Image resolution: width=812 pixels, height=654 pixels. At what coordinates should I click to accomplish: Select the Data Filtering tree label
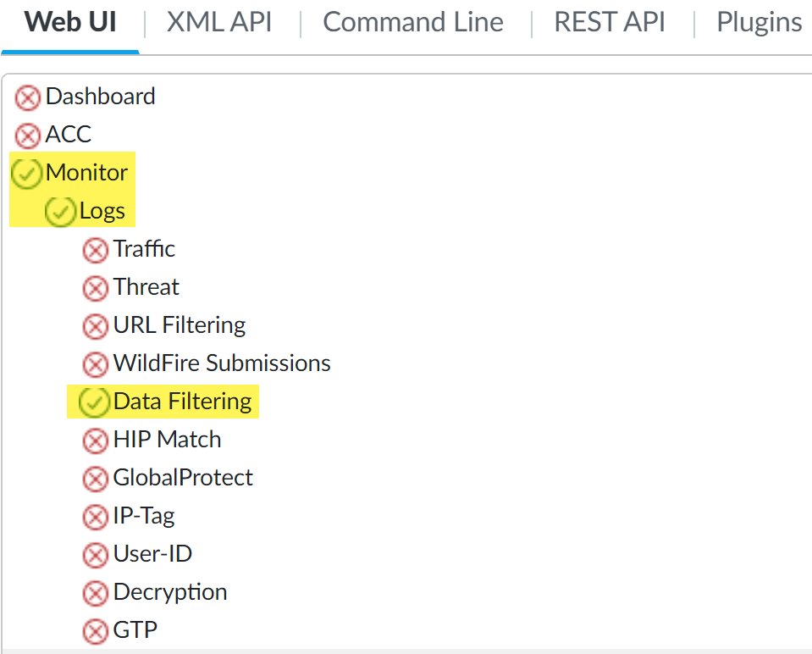coord(183,402)
